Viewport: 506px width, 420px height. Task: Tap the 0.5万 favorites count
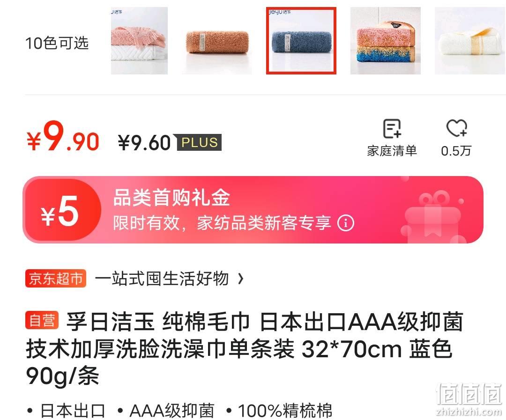pos(456,151)
